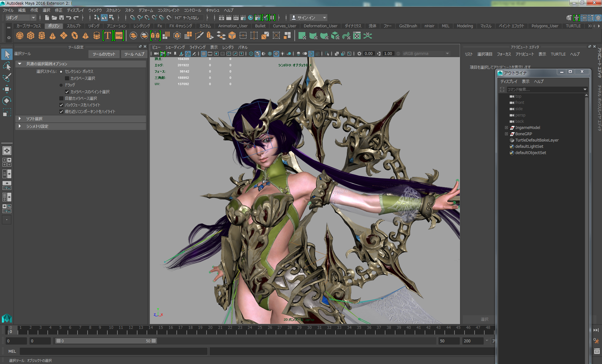The height and width of the screenshot is (364, 602).
Task: Click frame 24 on the time slider
Action: tap(250, 329)
